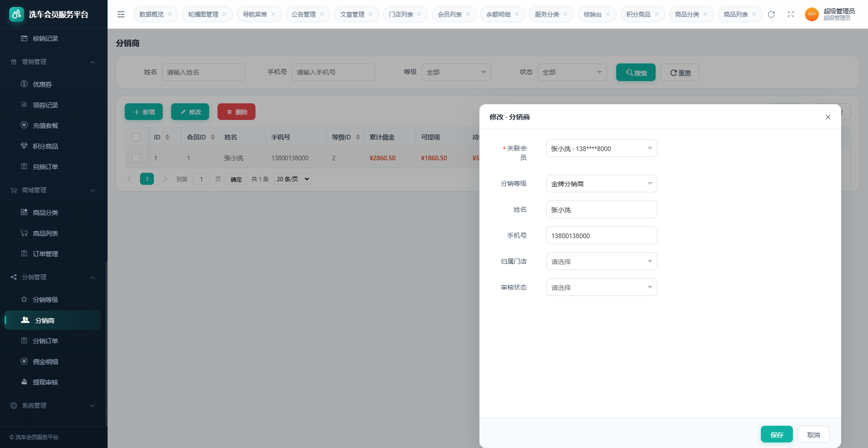Open 商品分类 in the sidebar

[54, 213]
